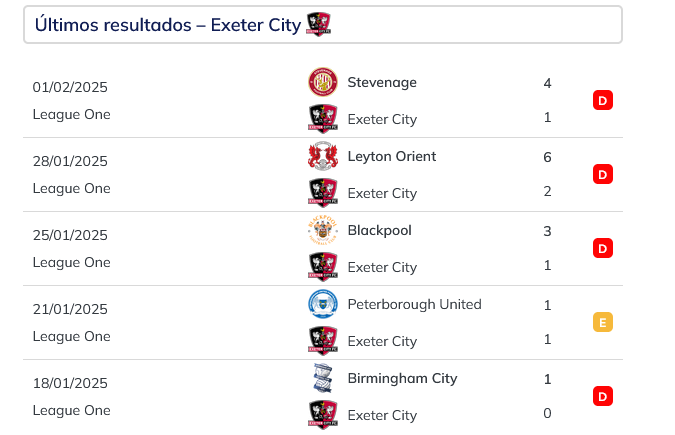Viewport: 675px width, 435px height.
Task: Click League One under the 21/01/2025 match
Action: point(71,336)
